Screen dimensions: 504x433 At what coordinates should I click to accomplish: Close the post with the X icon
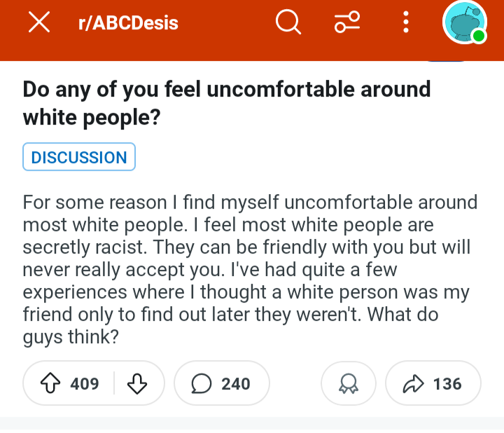[39, 23]
